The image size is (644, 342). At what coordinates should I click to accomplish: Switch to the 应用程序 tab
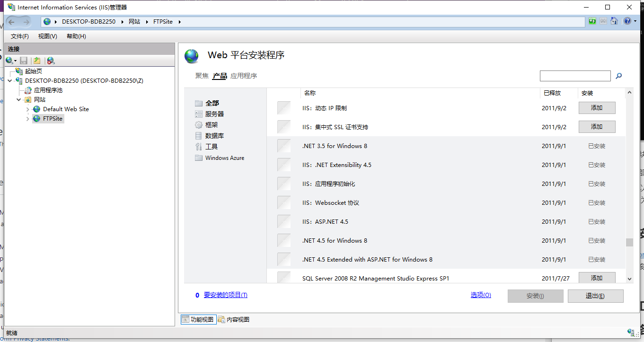coord(244,76)
